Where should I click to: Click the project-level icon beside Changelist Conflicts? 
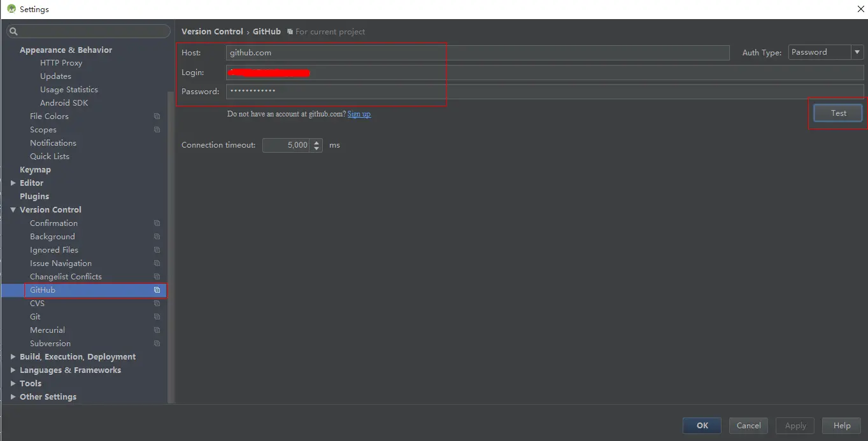tap(157, 277)
